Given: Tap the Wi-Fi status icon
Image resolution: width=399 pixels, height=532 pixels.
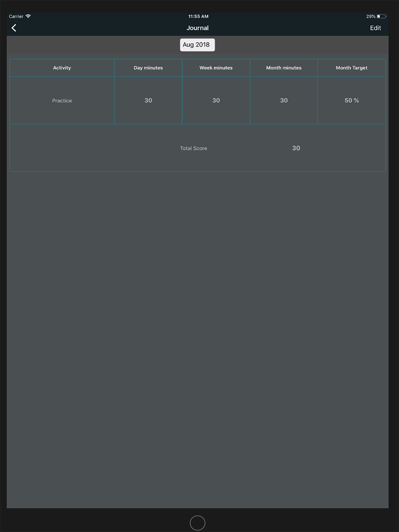Looking at the screenshot, I should click(28, 16).
